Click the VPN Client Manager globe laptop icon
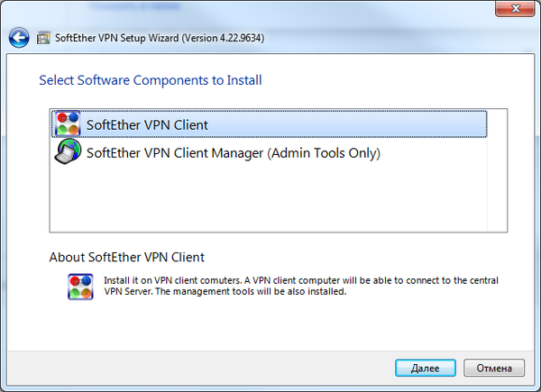This screenshot has width=541, height=392. click(x=68, y=151)
